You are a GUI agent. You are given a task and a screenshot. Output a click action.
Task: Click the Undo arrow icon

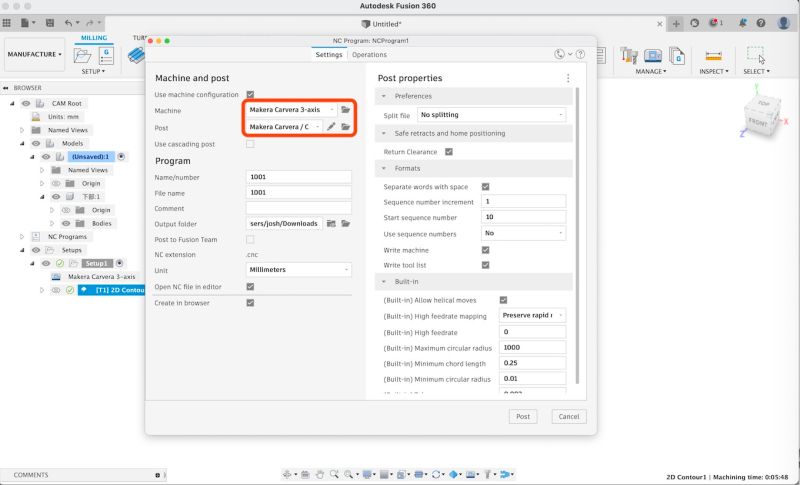click(68, 23)
